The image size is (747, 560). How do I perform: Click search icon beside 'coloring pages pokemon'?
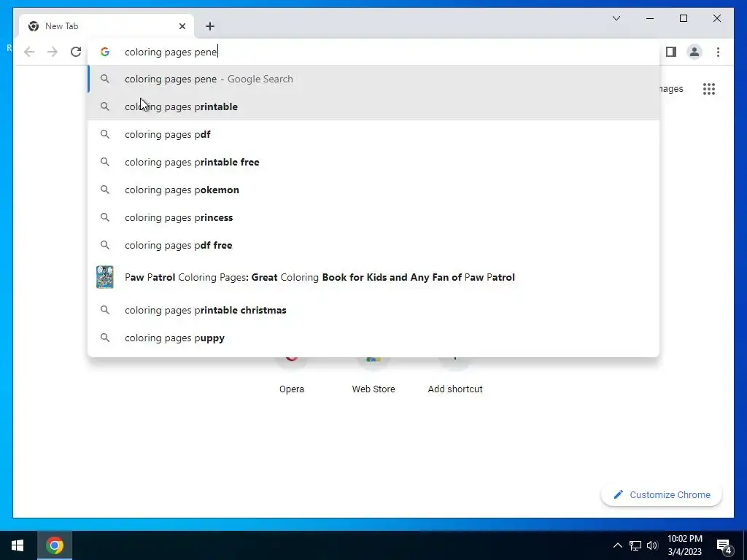click(105, 190)
